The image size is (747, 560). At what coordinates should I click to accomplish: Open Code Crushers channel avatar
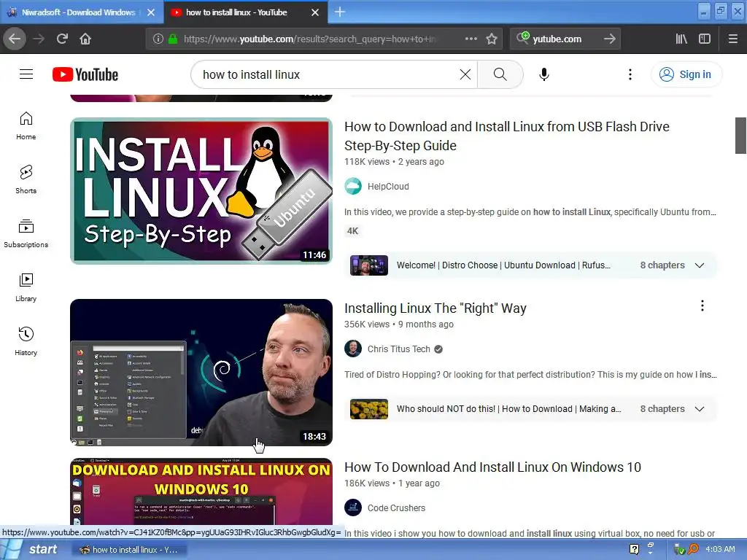pos(353,507)
